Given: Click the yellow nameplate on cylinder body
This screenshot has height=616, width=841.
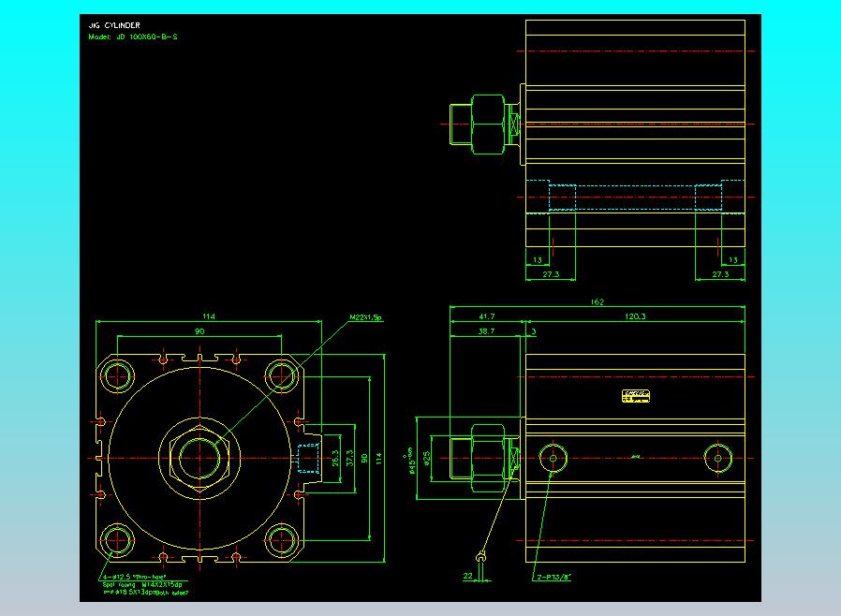Looking at the screenshot, I should click(x=636, y=396).
